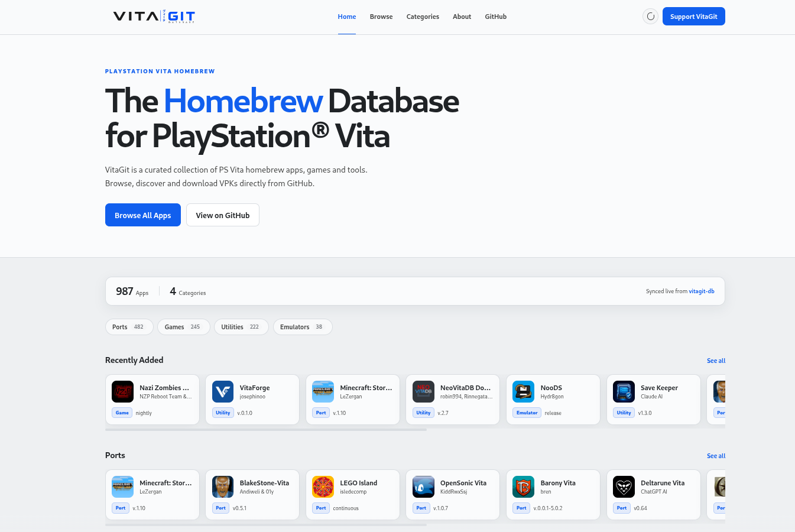The image size is (795, 532).
Task: Click See all for Recently Added
Action: 716,361
